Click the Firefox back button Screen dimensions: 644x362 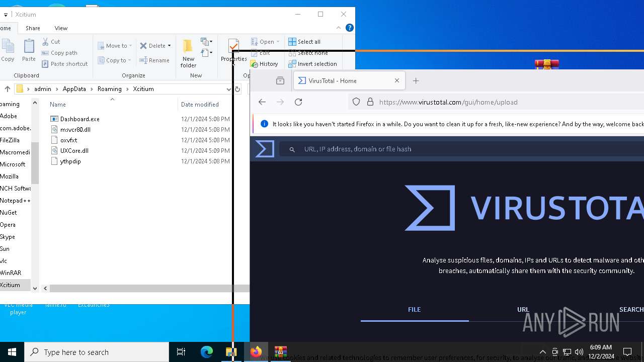[x=262, y=102]
